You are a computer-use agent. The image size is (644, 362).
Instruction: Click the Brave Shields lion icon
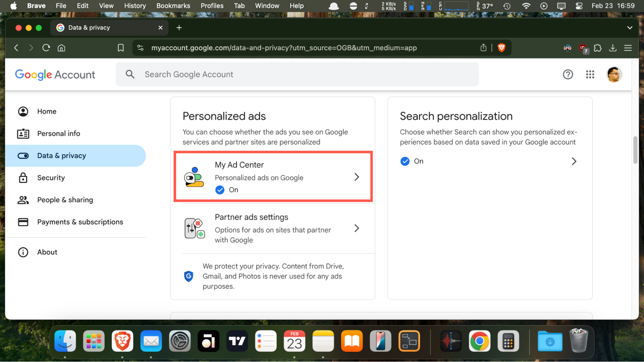tap(501, 48)
